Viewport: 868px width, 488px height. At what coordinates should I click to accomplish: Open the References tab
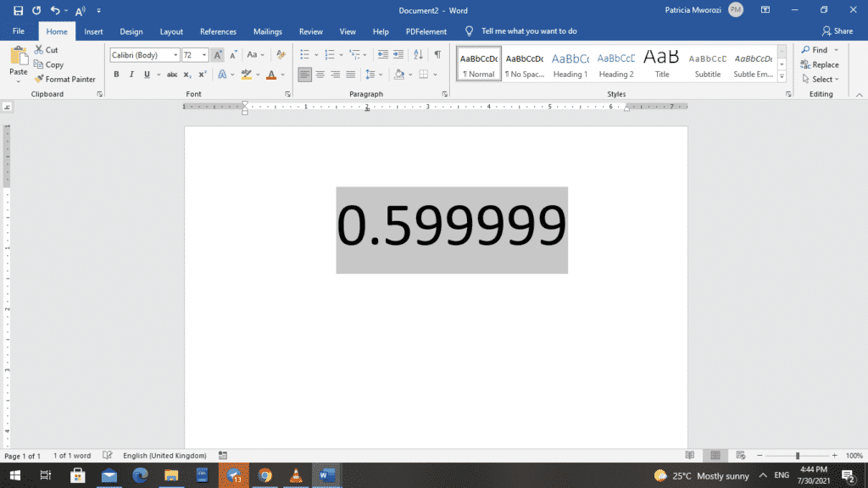coord(218,31)
